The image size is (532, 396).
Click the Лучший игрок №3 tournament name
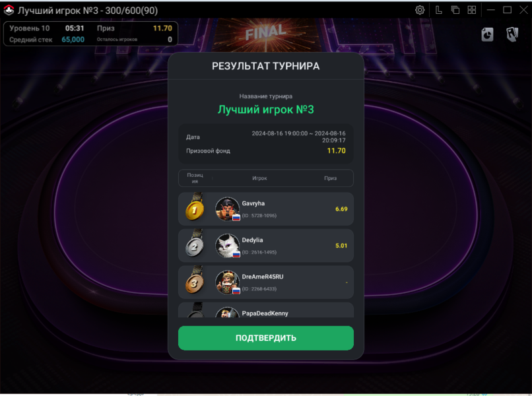tap(265, 110)
